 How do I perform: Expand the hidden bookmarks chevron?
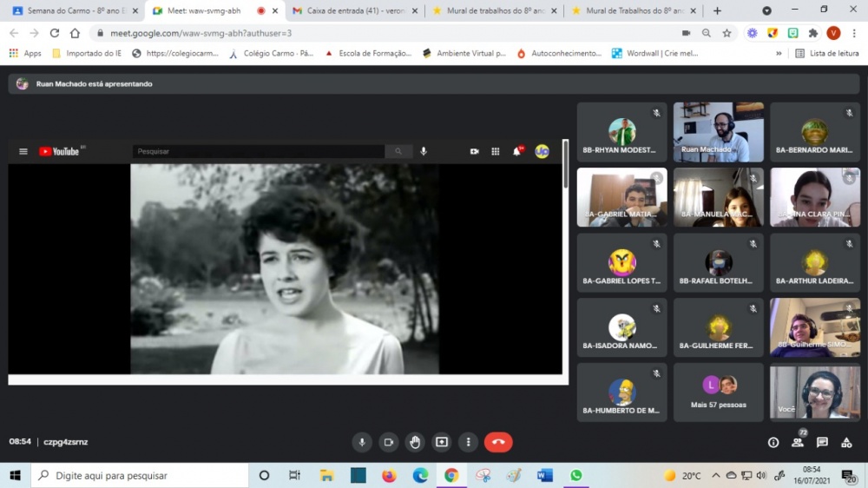pyautogui.click(x=779, y=53)
